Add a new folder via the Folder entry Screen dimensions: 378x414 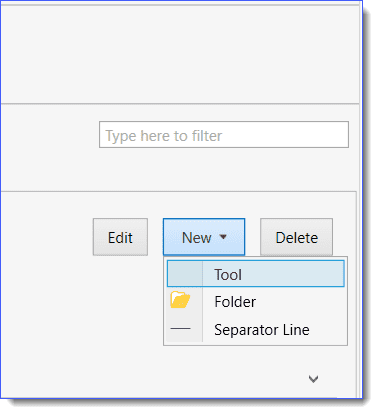tap(235, 302)
